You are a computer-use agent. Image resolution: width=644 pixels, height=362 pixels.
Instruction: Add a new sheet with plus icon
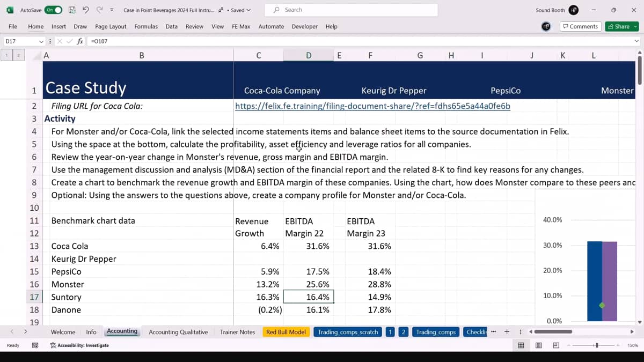(x=506, y=331)
